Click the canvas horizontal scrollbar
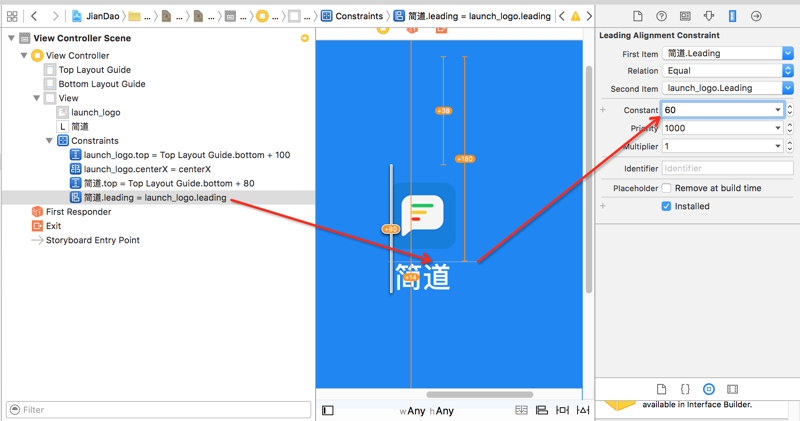The width and height of the screenshot is (800, 421). 480,394
